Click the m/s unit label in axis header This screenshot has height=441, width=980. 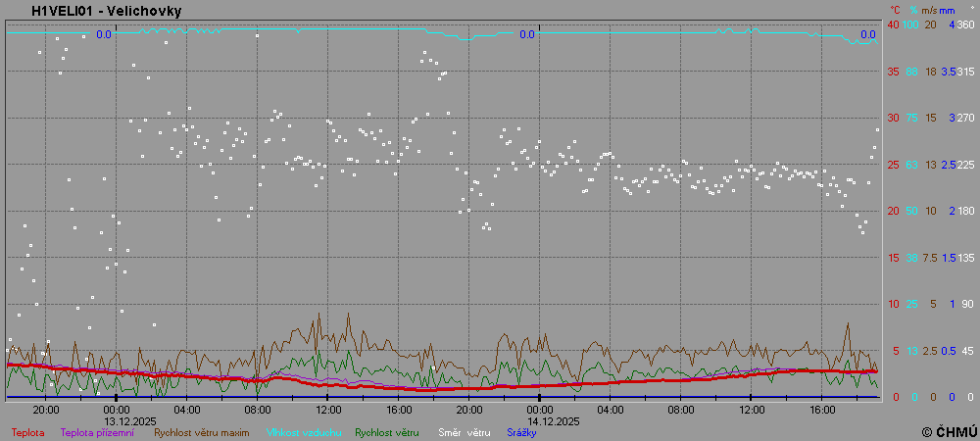(930, 11)
